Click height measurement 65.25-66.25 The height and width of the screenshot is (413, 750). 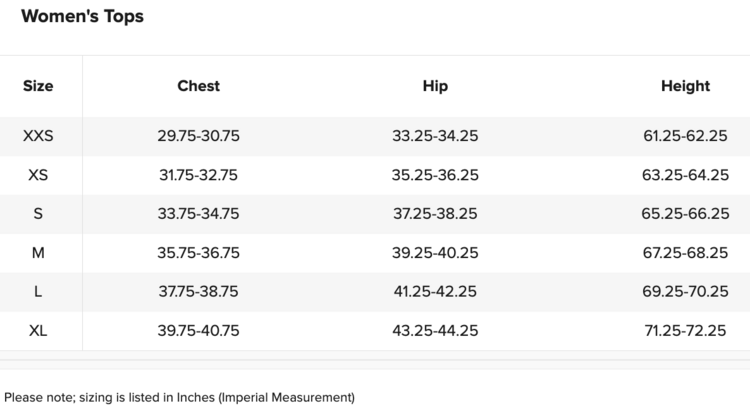pos(685,214)
